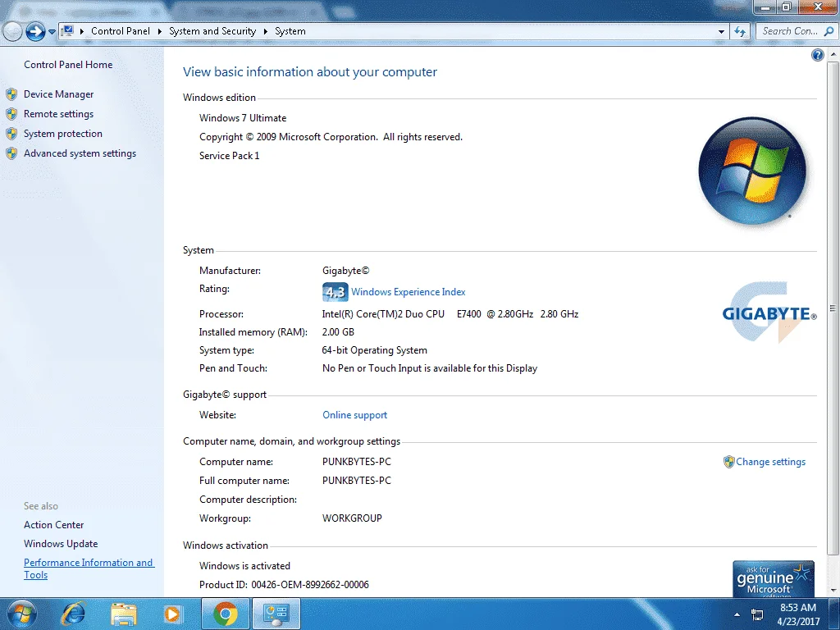Screen dimensions: 840x630
Task: Select the Product ID text
Action: pos(284,585)
